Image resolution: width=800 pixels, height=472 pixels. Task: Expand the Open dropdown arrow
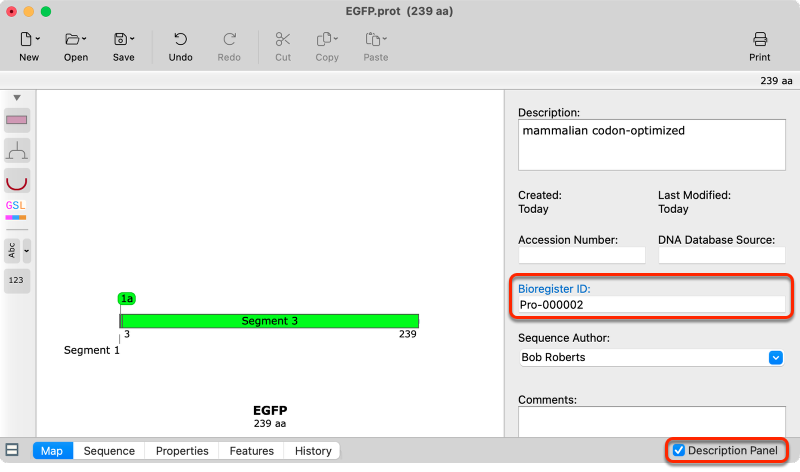[84, 39]
